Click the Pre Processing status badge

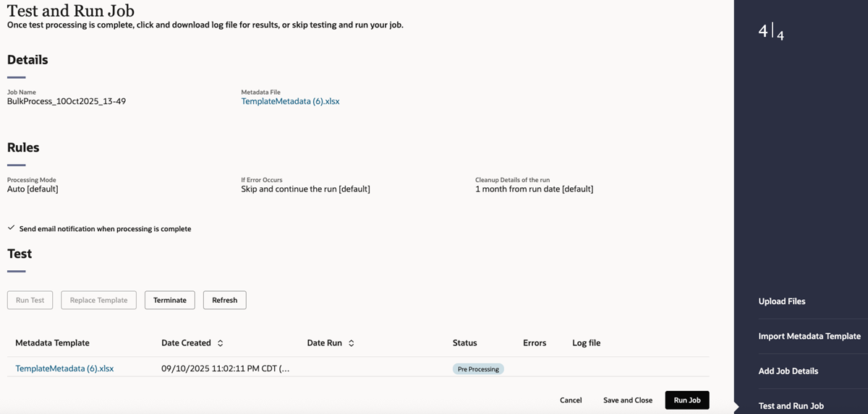coord(478,368)
